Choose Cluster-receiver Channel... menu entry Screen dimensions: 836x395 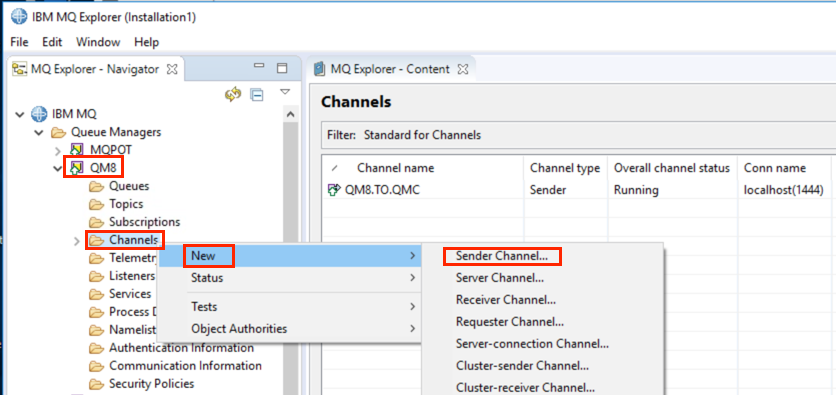point(525,388)
